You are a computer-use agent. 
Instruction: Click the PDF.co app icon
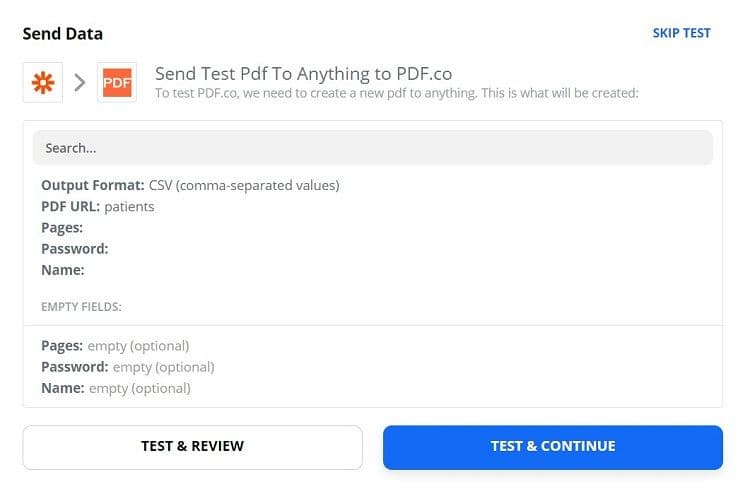pyautogui.click(x=117, y=83)
